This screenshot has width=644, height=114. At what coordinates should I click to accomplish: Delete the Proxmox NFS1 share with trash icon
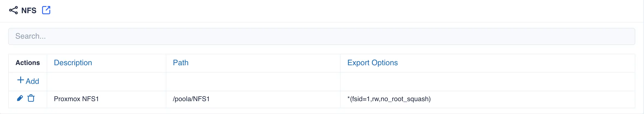(31, 98)
